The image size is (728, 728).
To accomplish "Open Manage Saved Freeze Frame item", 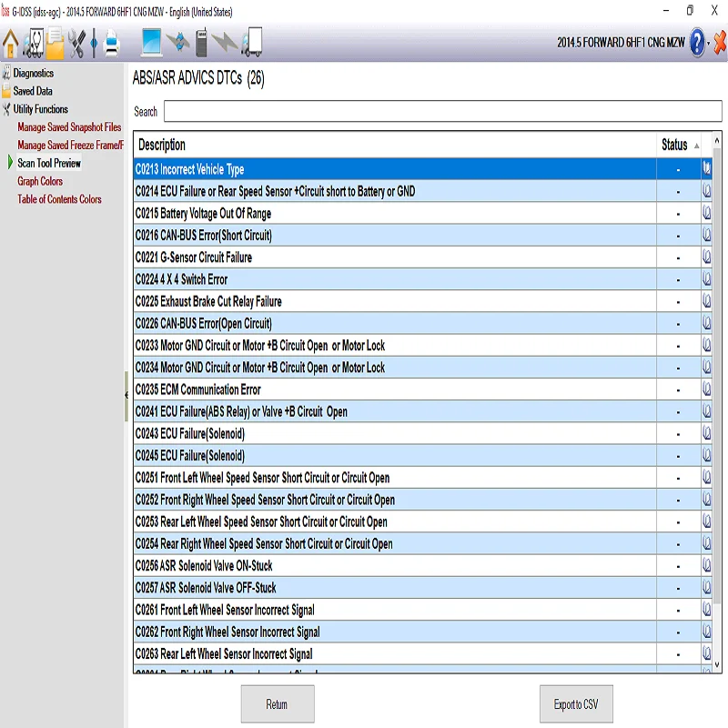I will (x=71, y=145).
